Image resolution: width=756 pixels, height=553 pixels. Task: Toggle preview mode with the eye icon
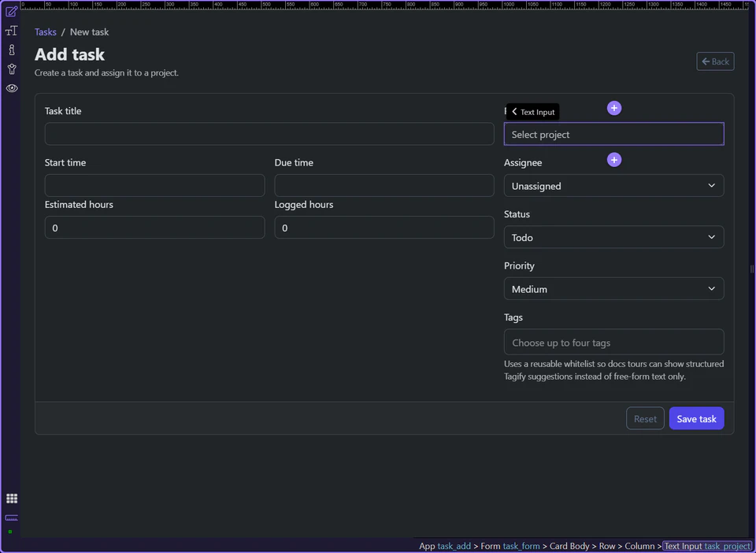(x=11, y=88)
